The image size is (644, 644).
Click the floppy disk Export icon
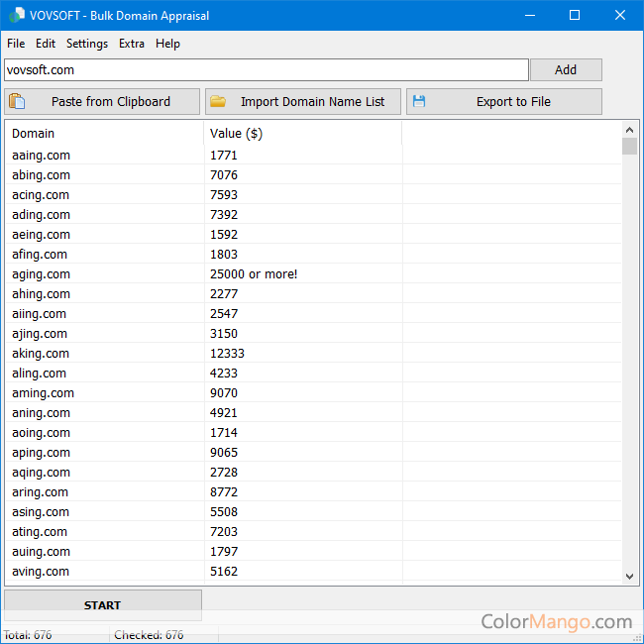419,101
